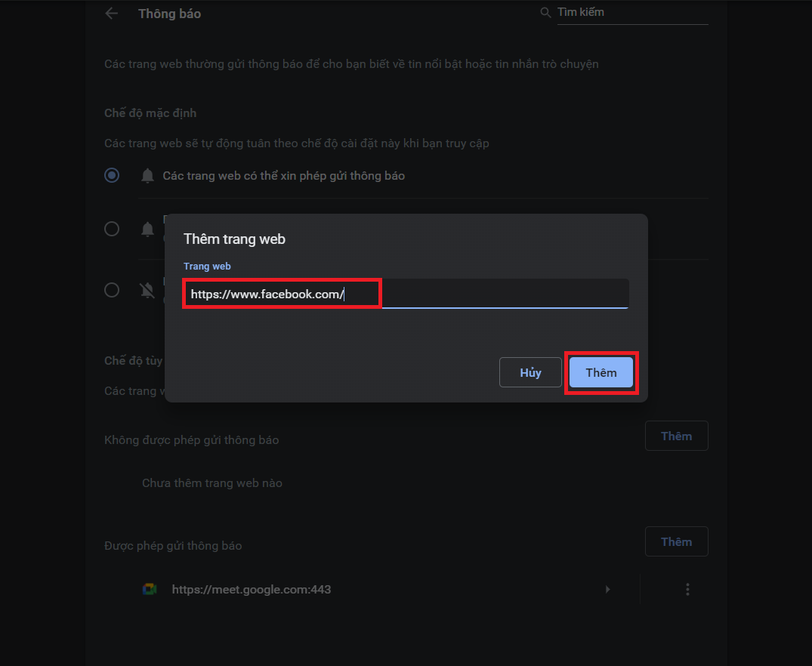Click the Chưa thêm trang web nào text
This screenshot has width=812, height=666.
(x=212, y=483)
